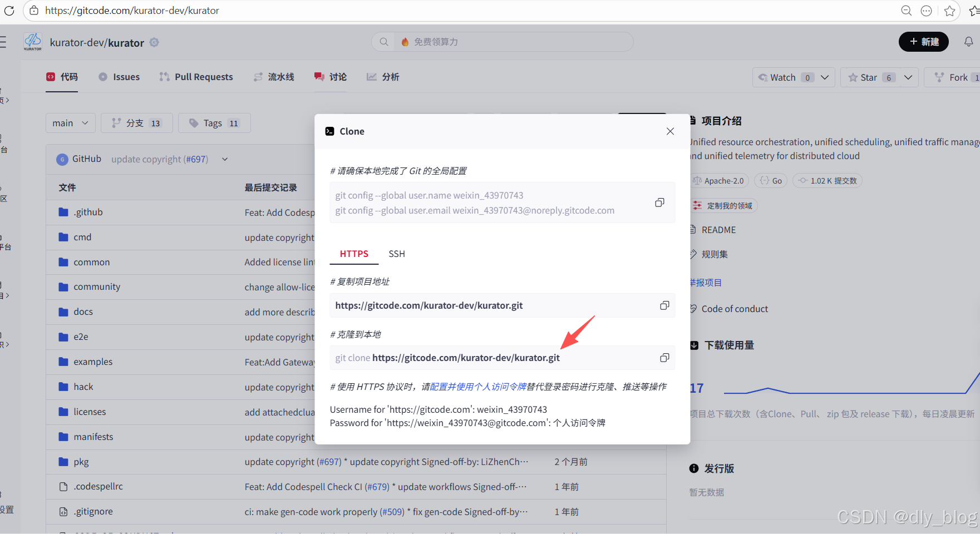The width and height of the screenshot is (980, 534).
Task: Expand the latest commit details chevron
Action: (225, 159)
